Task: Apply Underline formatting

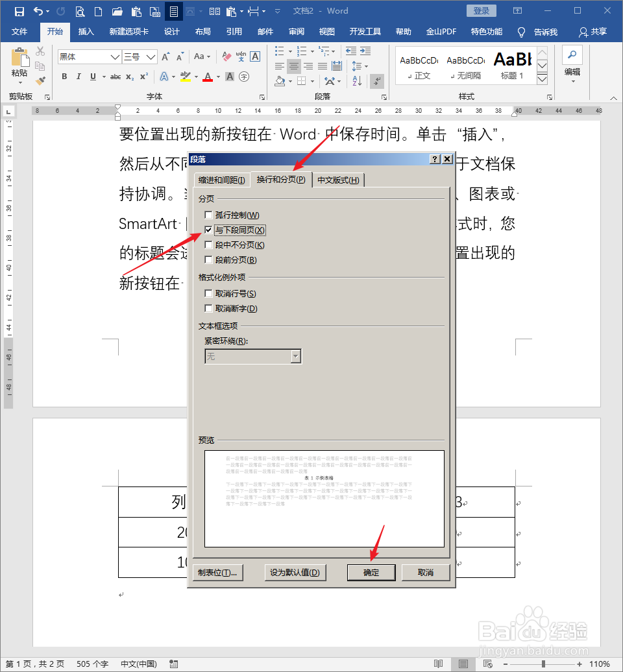Action: [93, 77]
